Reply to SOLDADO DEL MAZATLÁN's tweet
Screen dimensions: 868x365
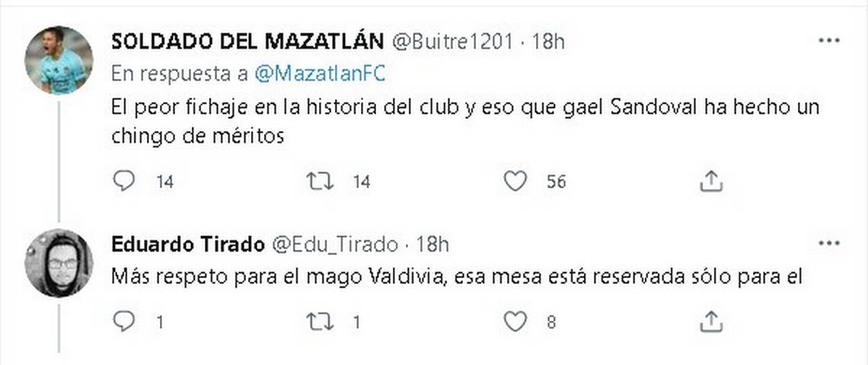123,181
